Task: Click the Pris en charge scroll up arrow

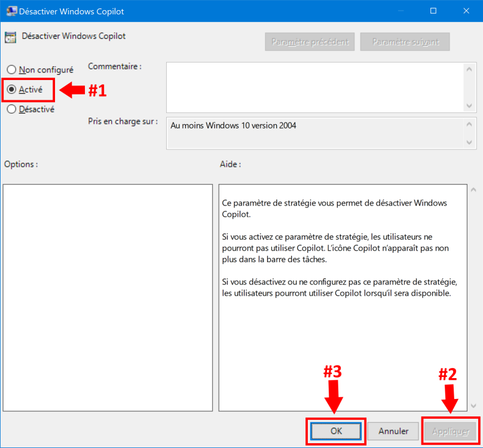Action: pos(469,124)
